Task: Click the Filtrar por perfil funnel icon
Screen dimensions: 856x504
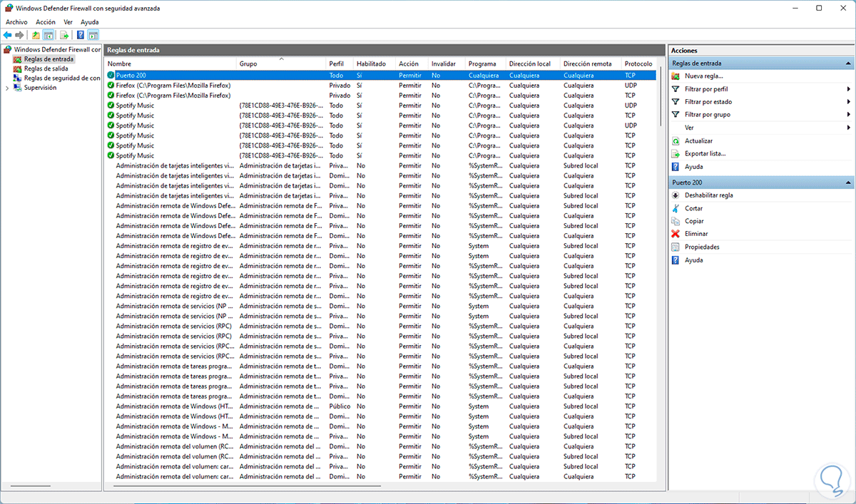Action: pos(676,89)
